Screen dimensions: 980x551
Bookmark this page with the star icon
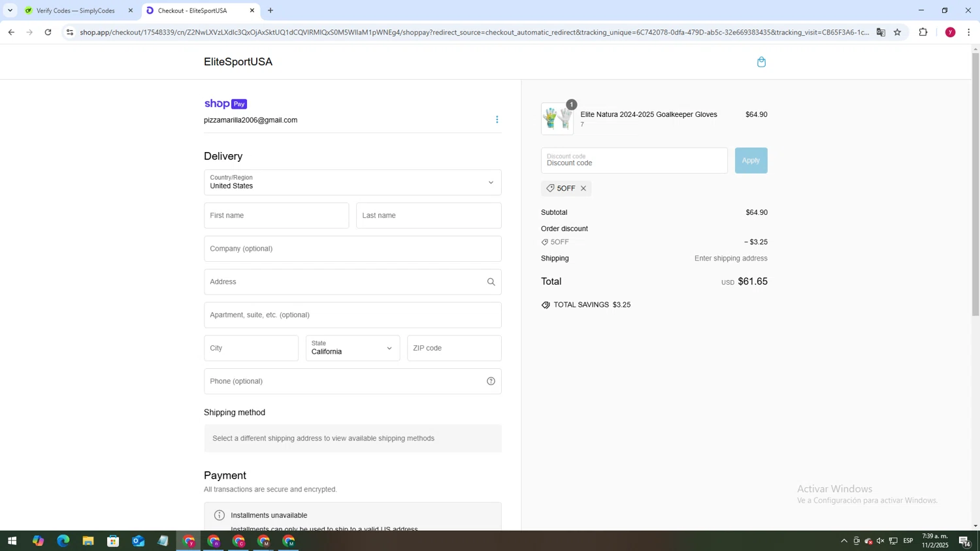tap(897, 32)
